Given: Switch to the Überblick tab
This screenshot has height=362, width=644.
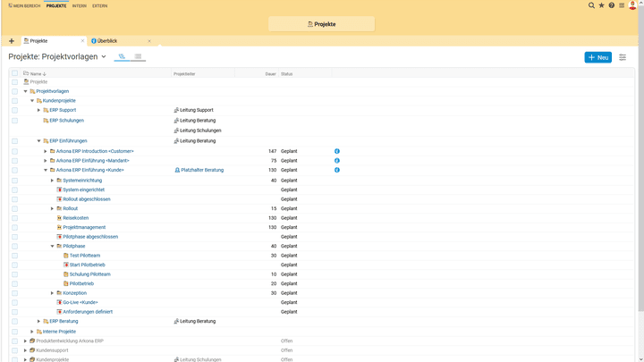Looking at the screenshot, I should [x=107, y=41].
